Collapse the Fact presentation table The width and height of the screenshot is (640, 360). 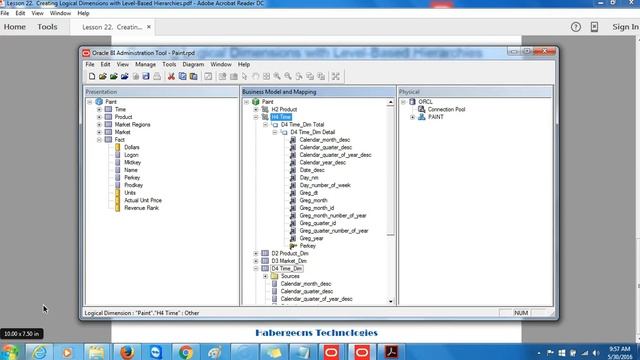(99, 140)
